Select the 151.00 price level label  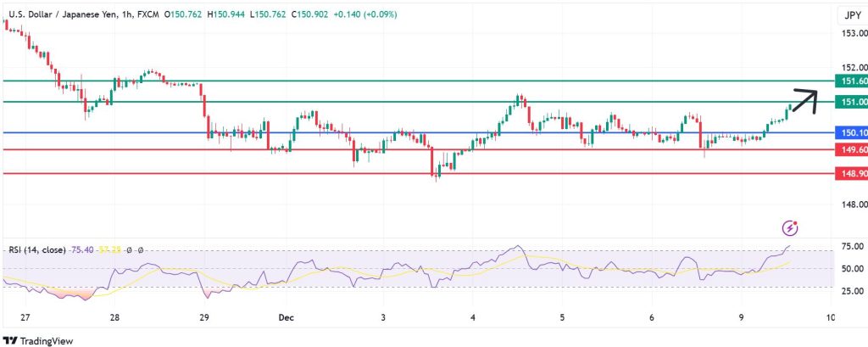tap(851, 102)
